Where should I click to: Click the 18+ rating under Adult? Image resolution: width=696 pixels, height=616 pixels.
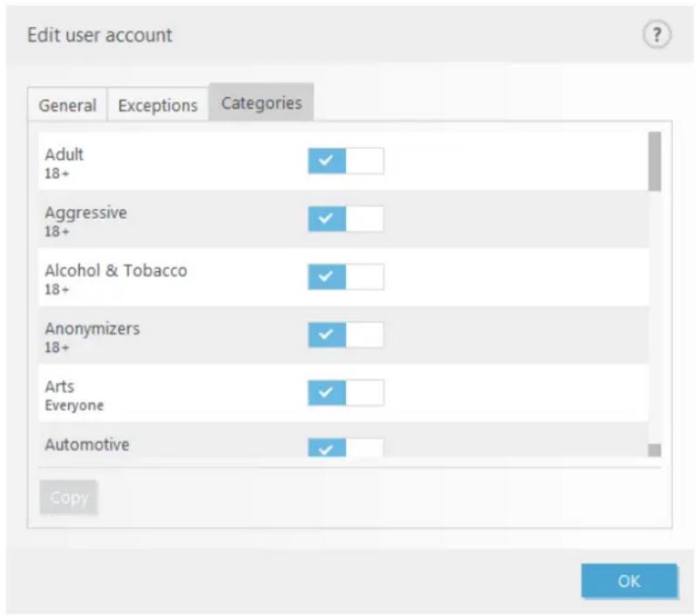coord(57,173)
